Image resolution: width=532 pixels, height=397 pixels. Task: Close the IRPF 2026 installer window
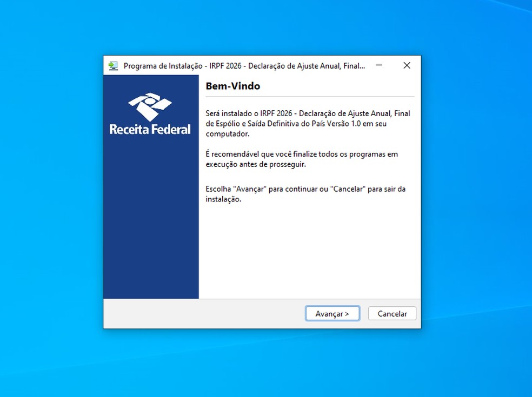tap(407, 65)
